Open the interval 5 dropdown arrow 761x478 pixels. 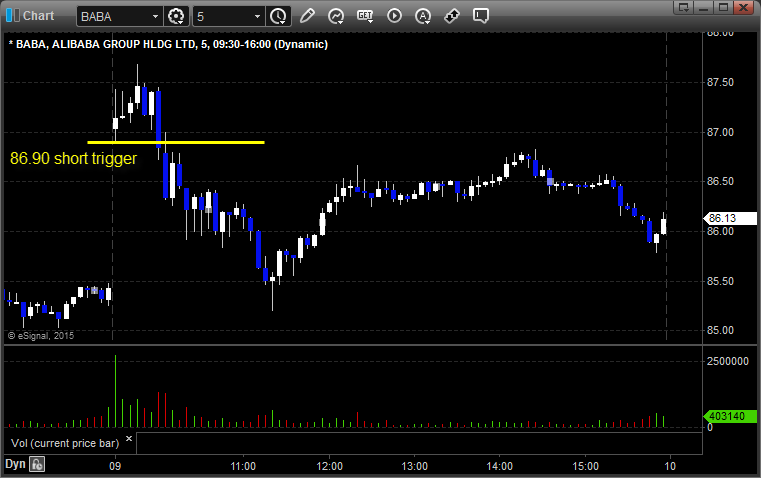[257, 16]
